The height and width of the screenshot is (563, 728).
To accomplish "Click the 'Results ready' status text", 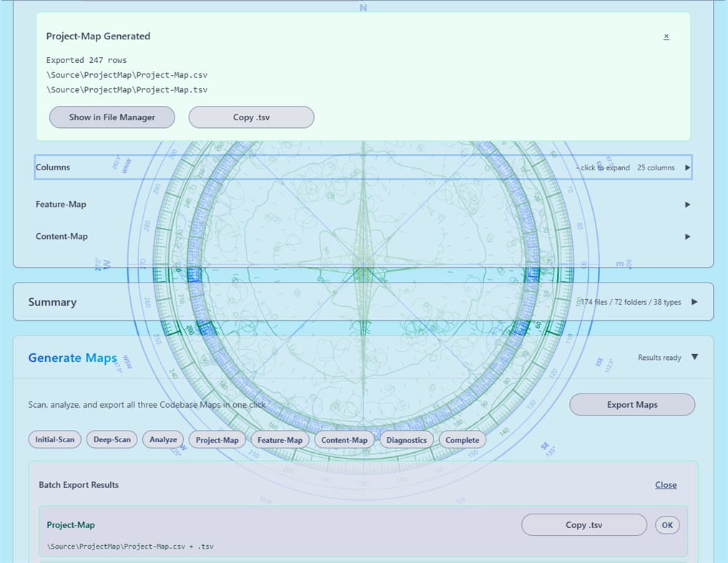I will 659,358.
